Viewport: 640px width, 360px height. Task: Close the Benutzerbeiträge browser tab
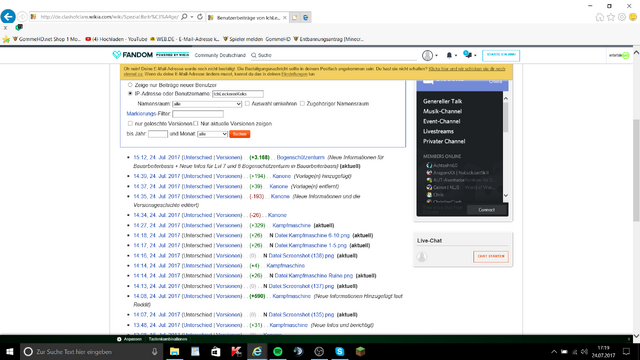[285, 18]
